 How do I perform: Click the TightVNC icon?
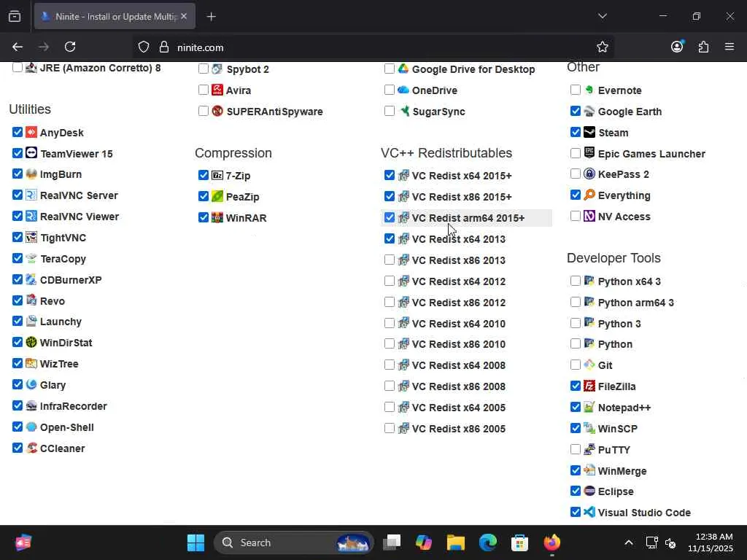(x=31, y=237)
